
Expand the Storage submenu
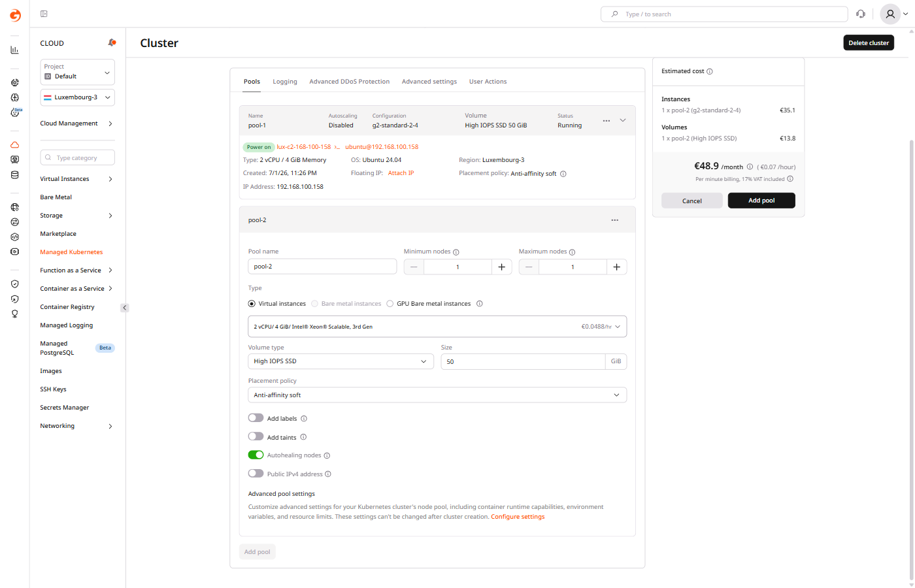(x=77, y=216)
